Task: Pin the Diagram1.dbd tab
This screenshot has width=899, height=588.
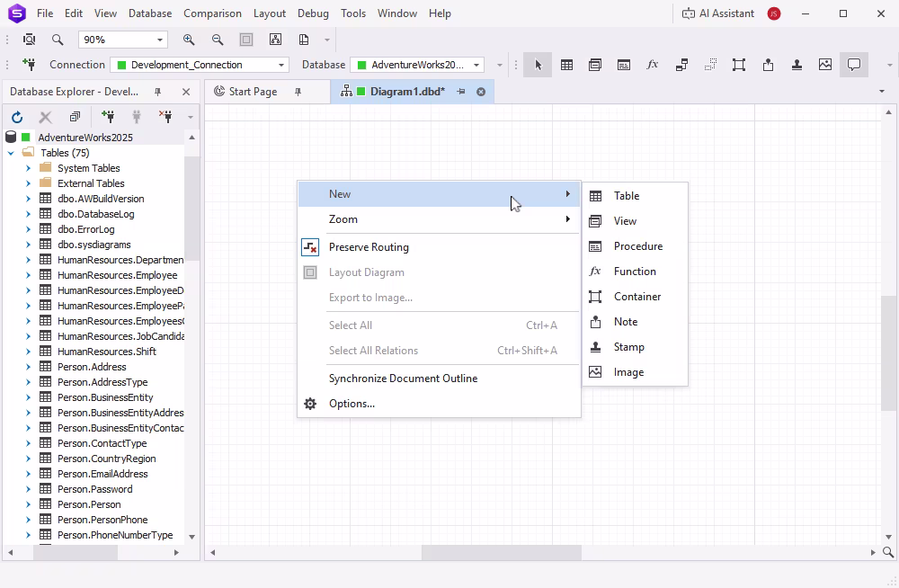Action: (461, 91)
